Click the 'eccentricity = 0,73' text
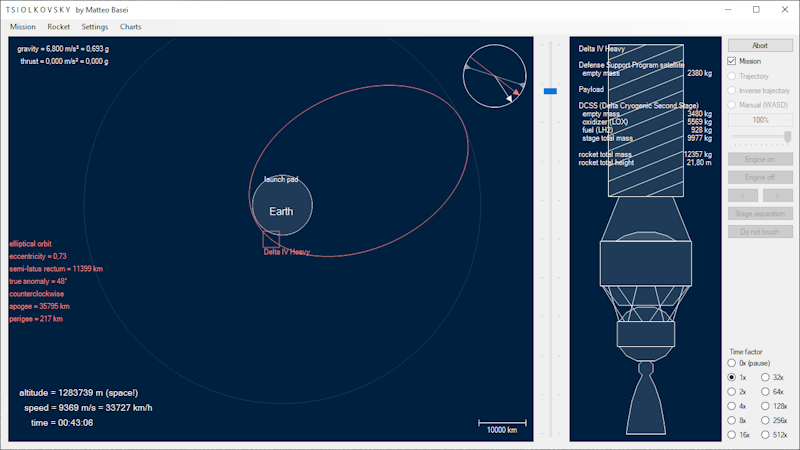Screen dimensions: 800x450 [x=38, y=256]
